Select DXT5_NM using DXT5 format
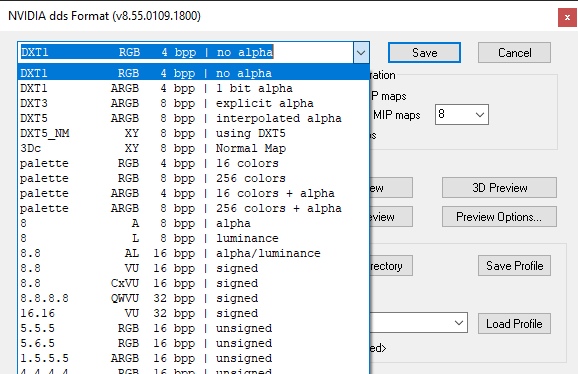578x374 pixels. tap(194, 133)
